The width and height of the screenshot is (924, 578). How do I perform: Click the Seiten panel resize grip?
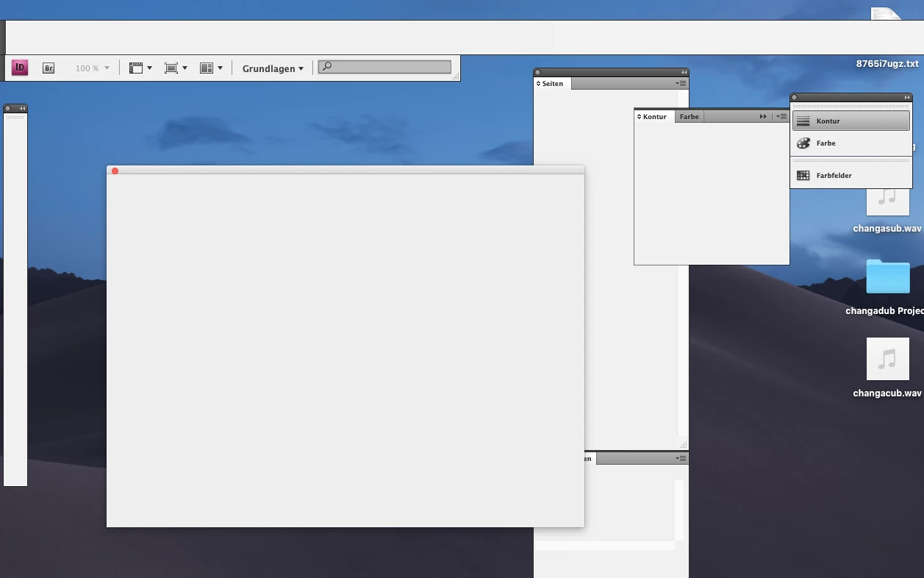(683, 444)
